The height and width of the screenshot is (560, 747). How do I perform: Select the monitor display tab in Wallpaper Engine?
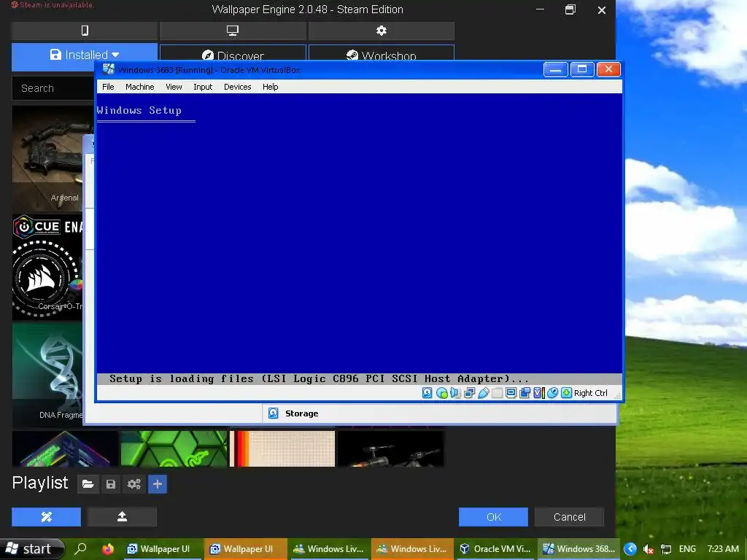tap(233, 31)
